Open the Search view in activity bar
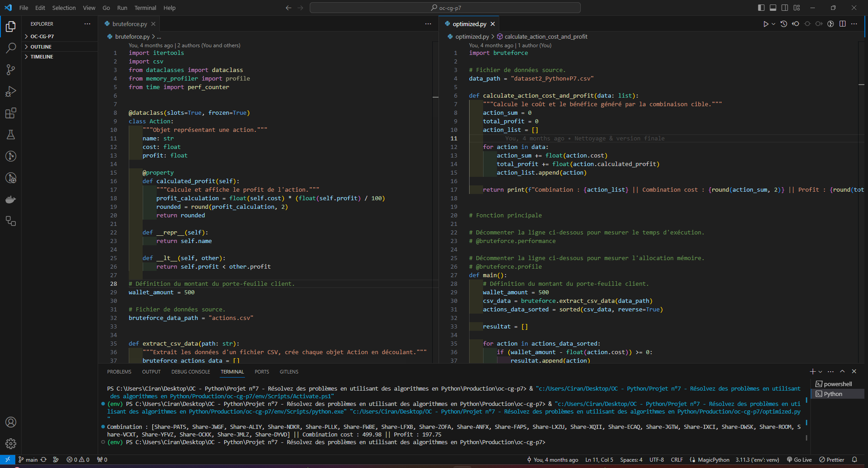The height and width of the screenshot is (468, 868). [11, 48]
